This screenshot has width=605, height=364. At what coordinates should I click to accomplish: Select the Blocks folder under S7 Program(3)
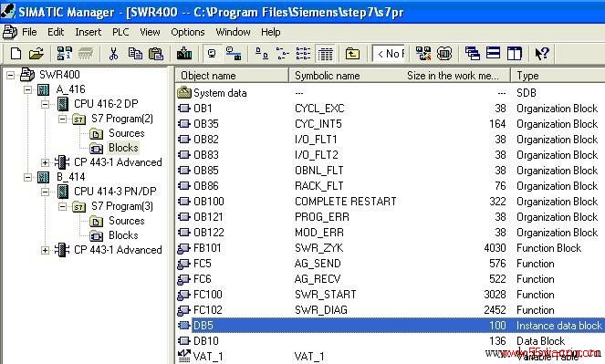(123, 235)
